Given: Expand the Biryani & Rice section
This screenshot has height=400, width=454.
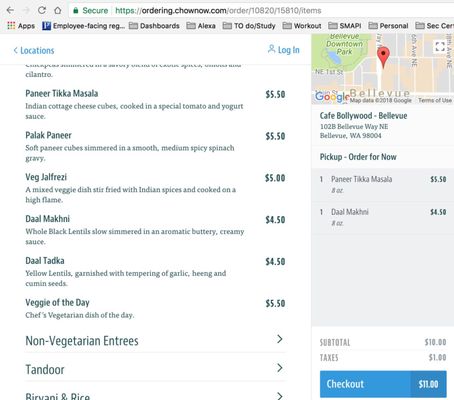Looking at the screenshot, I should [155, 394].
